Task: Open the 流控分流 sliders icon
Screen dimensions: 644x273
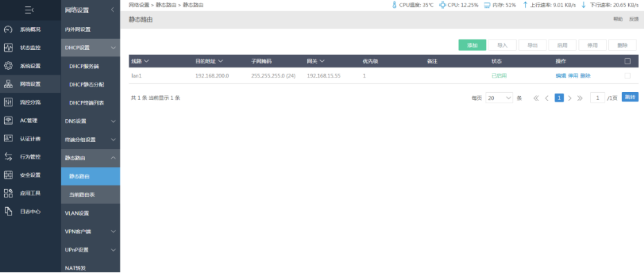Action: tap(8, 102)
